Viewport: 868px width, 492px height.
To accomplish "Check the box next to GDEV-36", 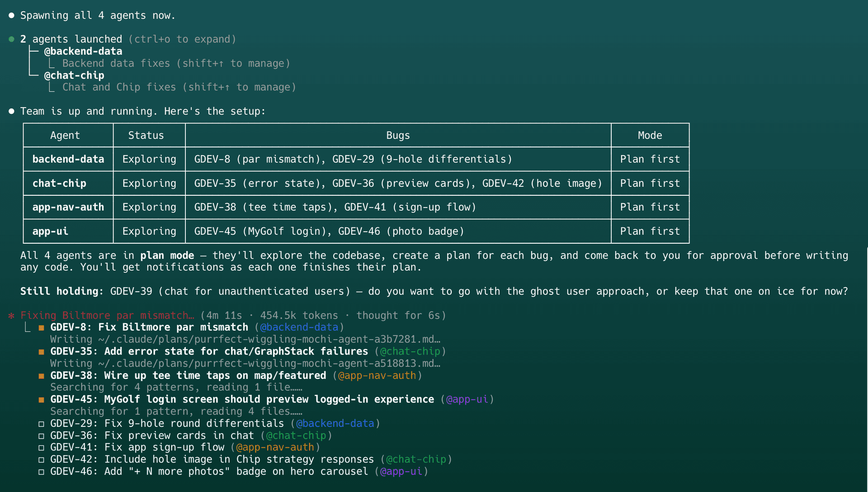I will (x=41, y=435).
